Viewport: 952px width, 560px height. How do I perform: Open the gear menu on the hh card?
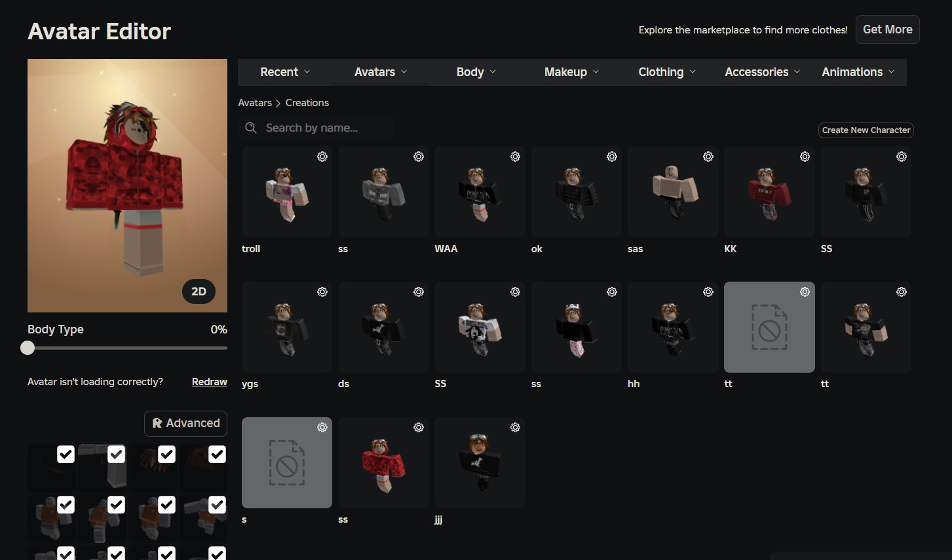click(708, 291)
